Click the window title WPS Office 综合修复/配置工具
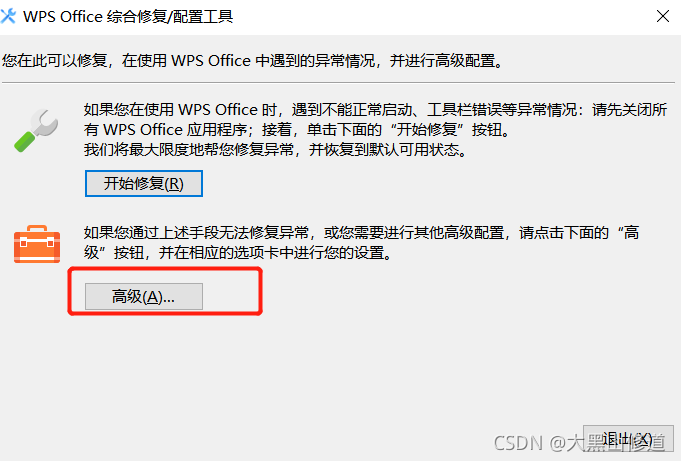The height and width of the screenshot is (461, 681). tap(128, 17)
